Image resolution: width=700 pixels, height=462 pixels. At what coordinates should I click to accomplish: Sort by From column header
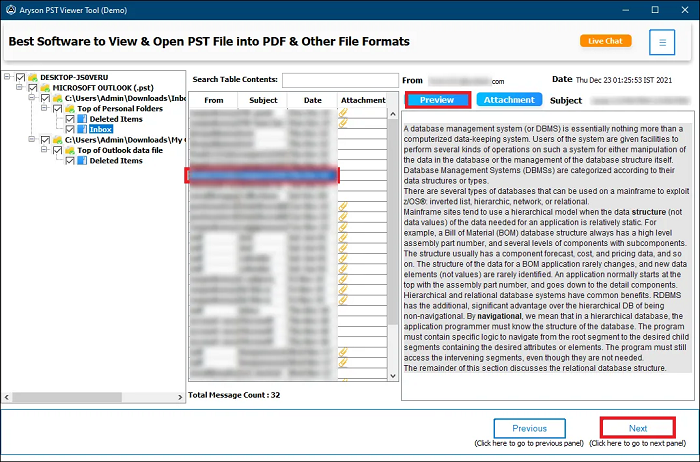coord(213,100)
